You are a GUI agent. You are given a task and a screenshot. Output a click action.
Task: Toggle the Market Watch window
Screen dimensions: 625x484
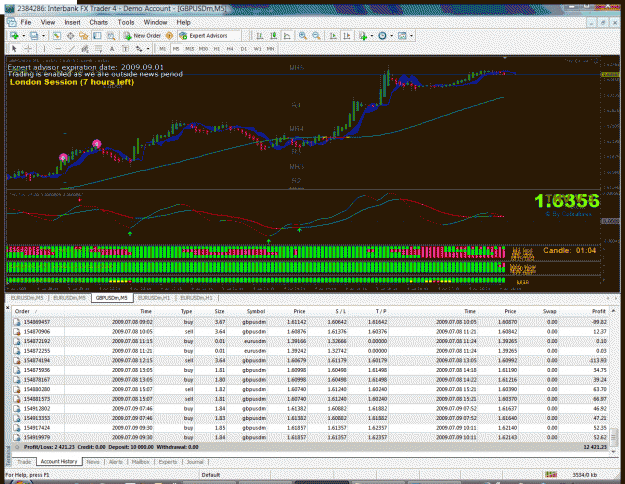[57, 36]
